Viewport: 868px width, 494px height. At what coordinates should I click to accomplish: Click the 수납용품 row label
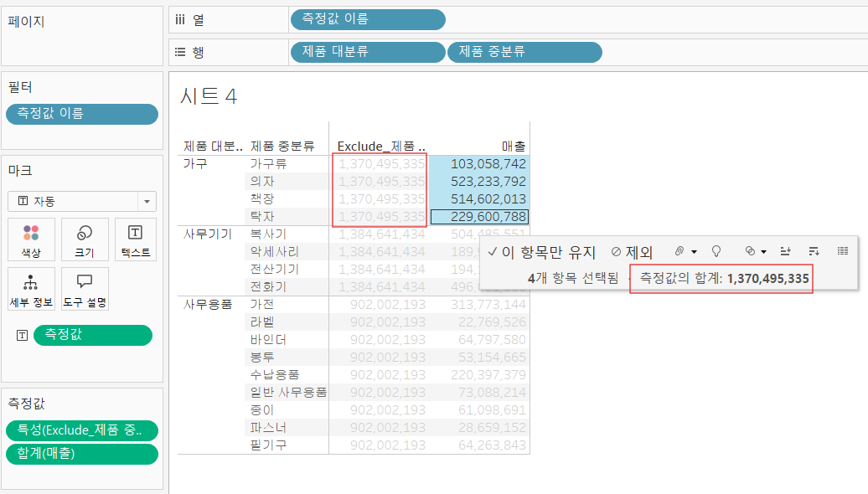coord(275,374)
